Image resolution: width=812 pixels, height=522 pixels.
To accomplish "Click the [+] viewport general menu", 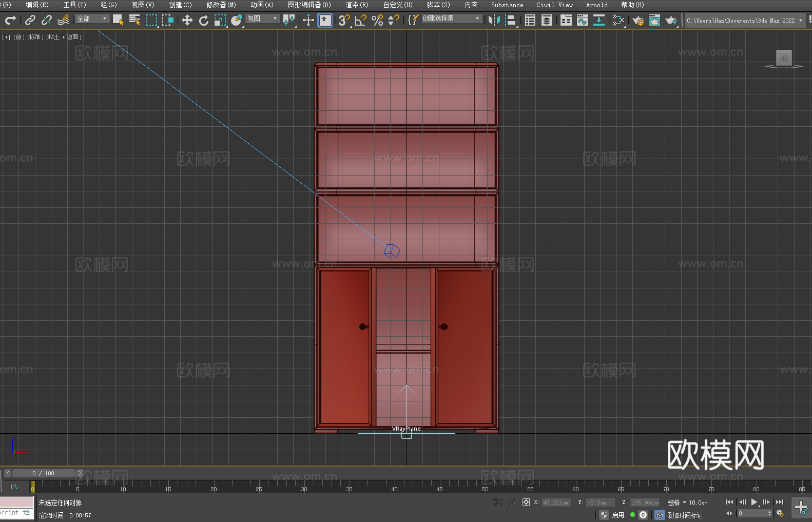I will point(6,37).
